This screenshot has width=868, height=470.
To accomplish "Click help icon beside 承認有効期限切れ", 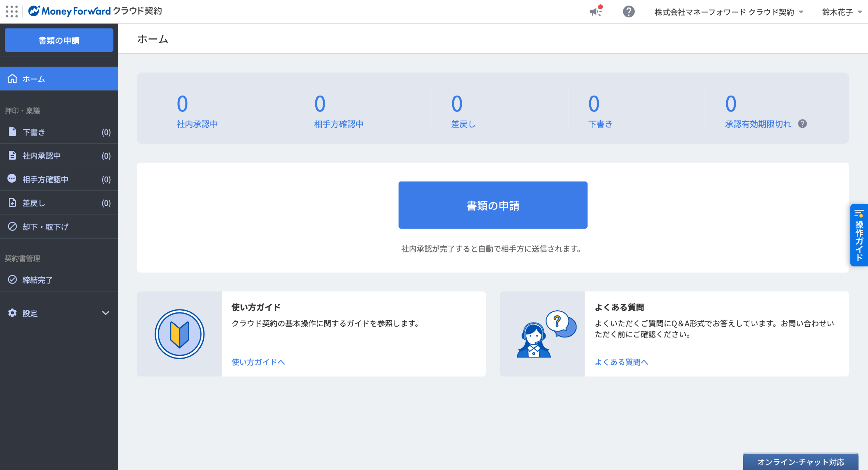I will coord(802,124).
